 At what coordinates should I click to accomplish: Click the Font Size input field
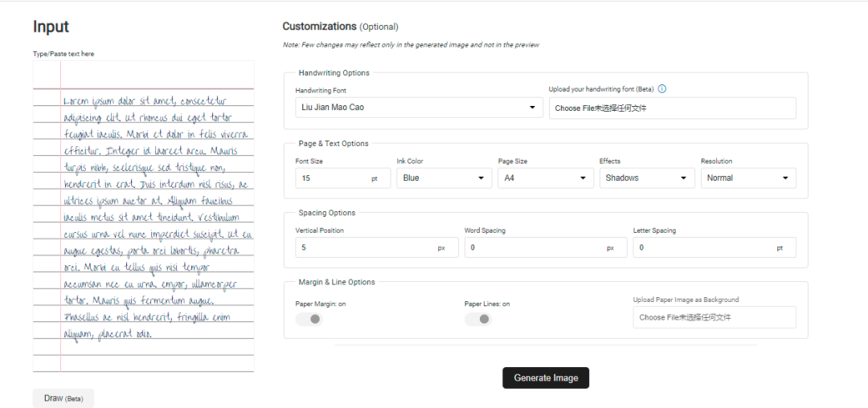[331, 178]
